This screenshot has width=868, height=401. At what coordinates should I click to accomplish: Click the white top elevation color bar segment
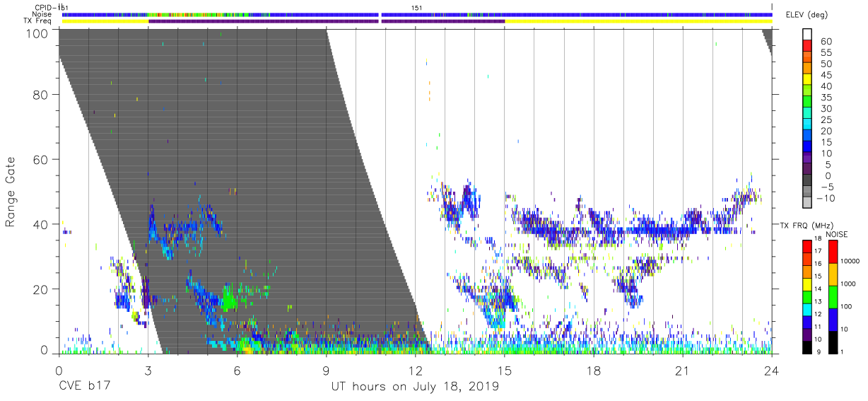[x=807, y=34]
